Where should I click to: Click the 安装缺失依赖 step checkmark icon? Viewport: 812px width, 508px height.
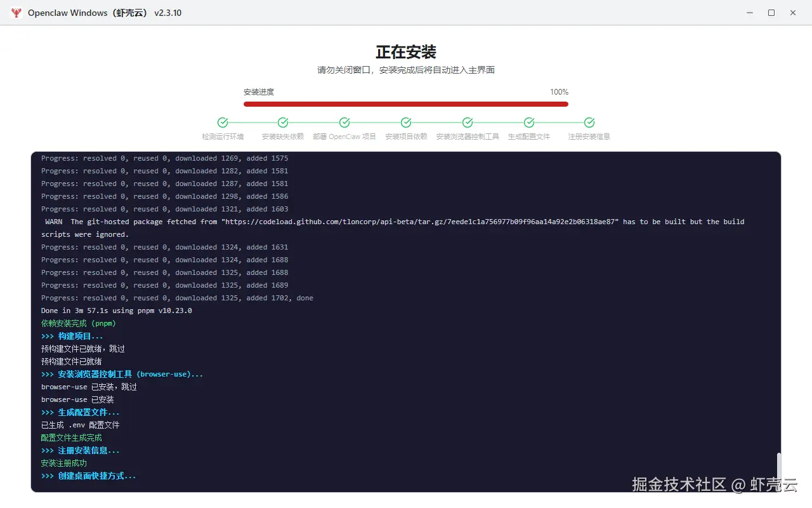(283, 123)
